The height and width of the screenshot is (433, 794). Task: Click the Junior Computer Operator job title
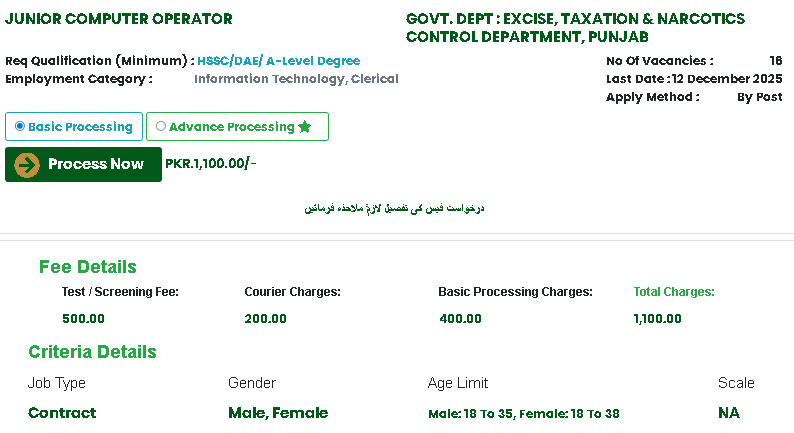pyautogui.click(x=119, y=19)
